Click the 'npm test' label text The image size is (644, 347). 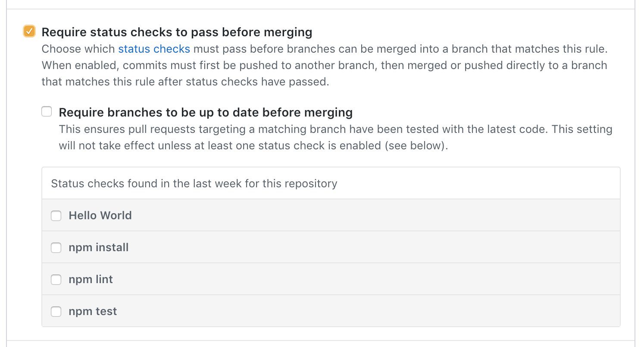(x=93, y=311)
